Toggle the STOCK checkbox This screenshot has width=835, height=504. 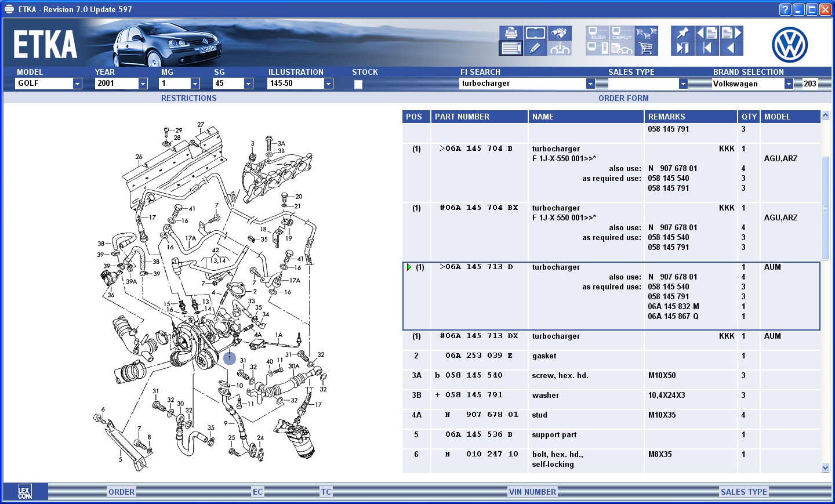(x=358, y=84)
